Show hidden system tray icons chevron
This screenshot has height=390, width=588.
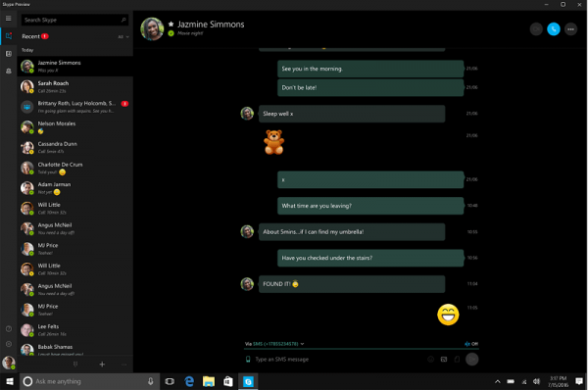point(497,382)
